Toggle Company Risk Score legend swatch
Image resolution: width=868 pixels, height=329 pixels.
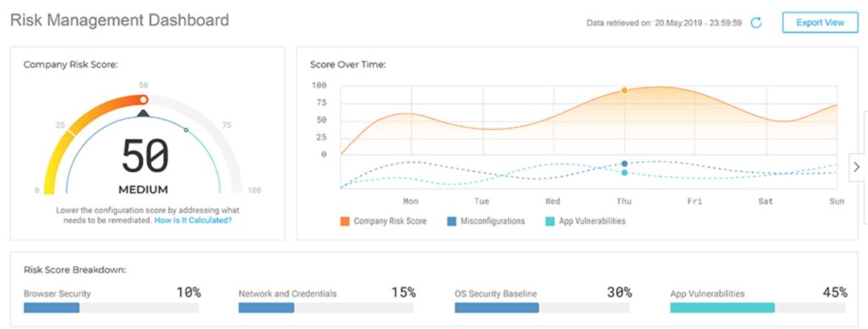coord(344,221)
